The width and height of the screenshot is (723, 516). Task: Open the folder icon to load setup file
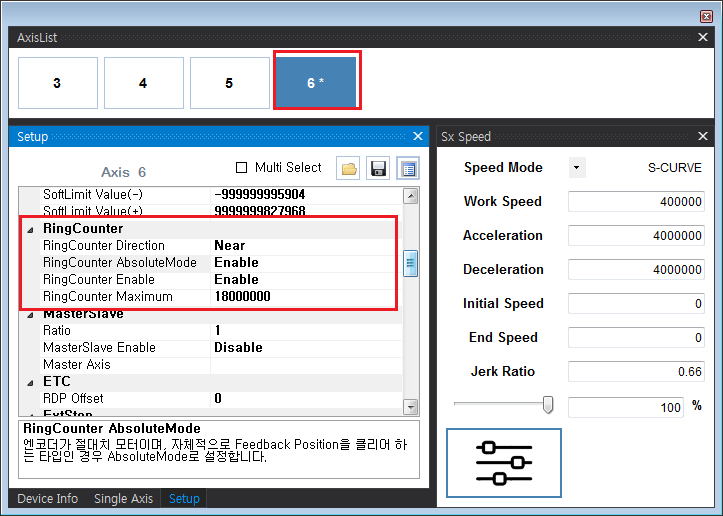[x=349, y=168]
